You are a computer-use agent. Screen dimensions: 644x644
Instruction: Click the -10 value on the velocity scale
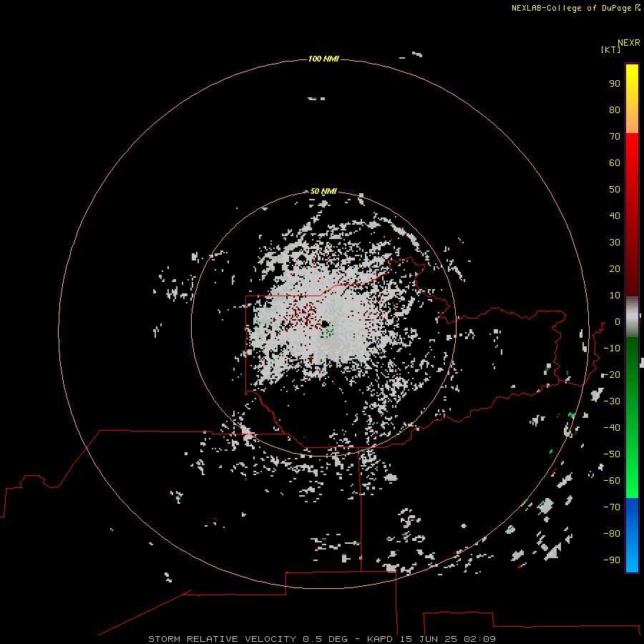(x=612, y=348)
